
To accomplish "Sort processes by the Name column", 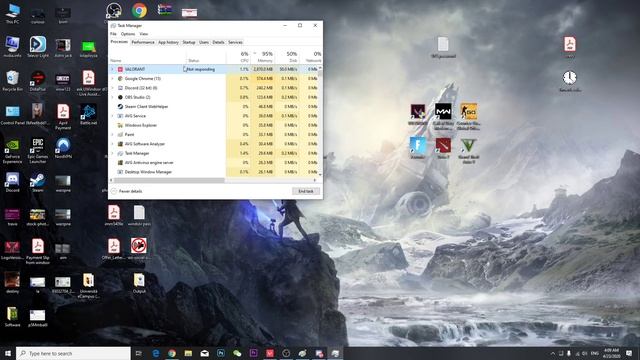I will click(x=147, y=57).
